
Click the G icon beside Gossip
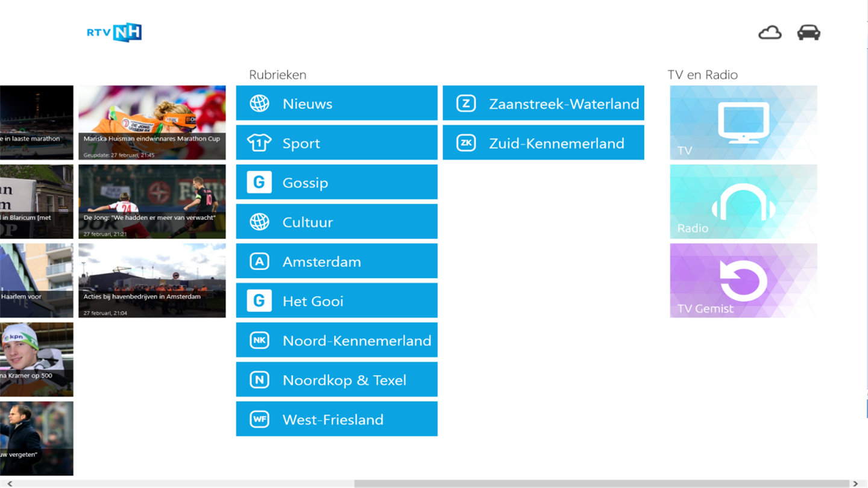pos(259,183)
